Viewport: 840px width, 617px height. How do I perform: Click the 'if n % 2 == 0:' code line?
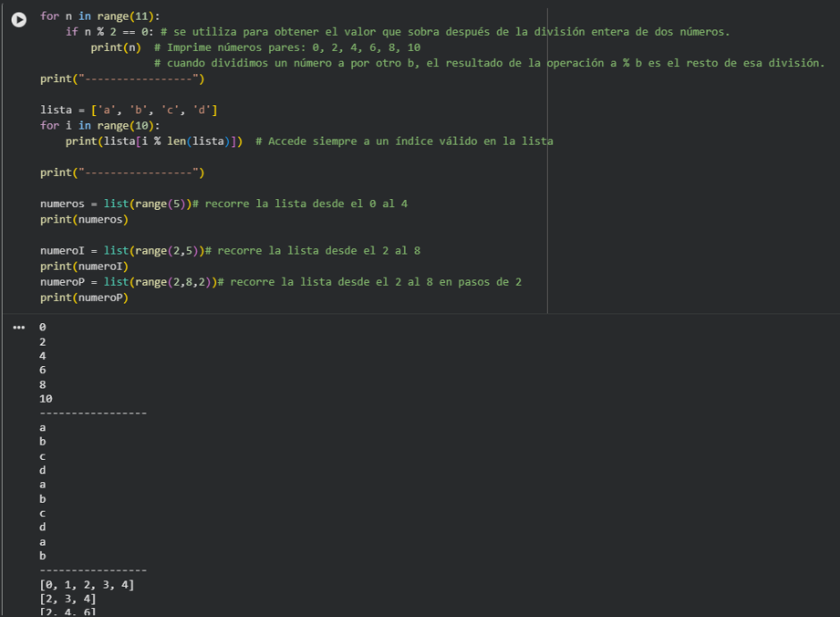[x=109, y=32]
